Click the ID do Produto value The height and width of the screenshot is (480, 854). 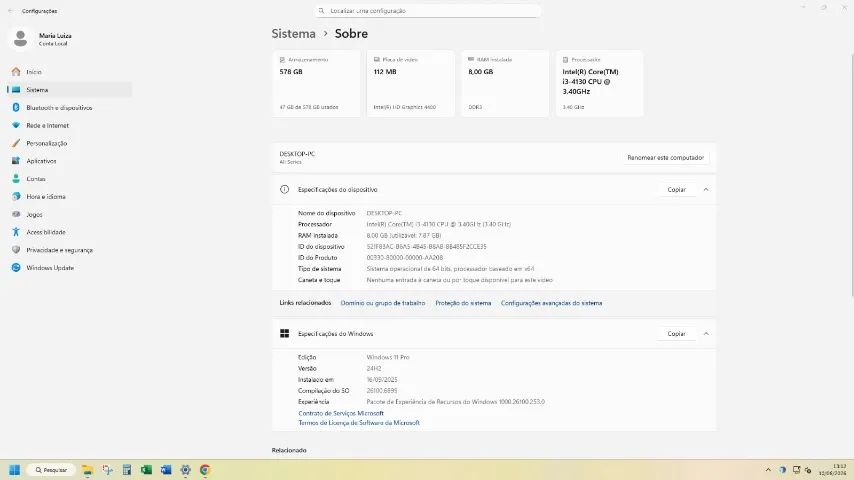[x=405, y=258]
